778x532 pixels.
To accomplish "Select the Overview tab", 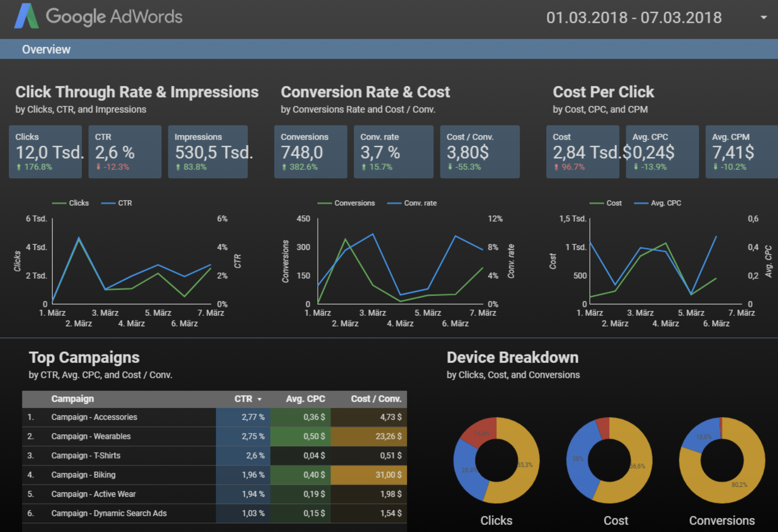I will point(46,49).
